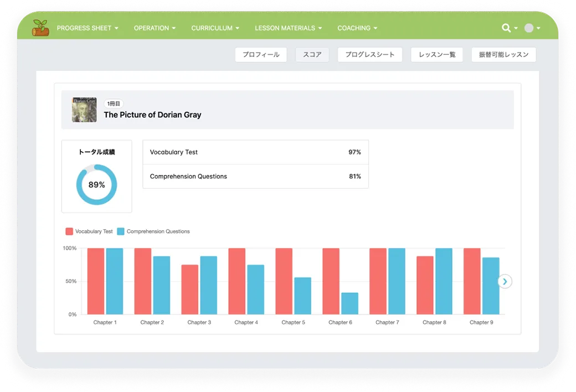The image size is (576, 392).
Task: Click the レッスン一覧 button
Action: click(436, 55)
